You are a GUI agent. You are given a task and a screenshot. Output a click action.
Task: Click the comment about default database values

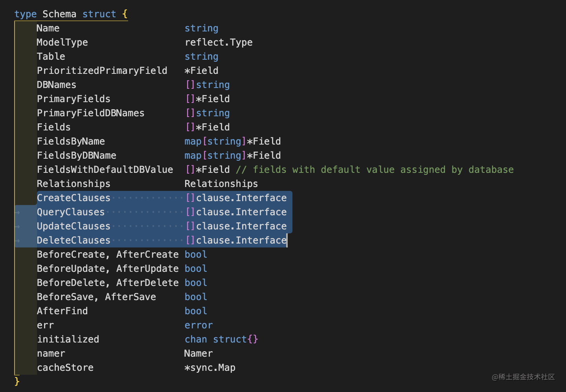click(375, 170)
